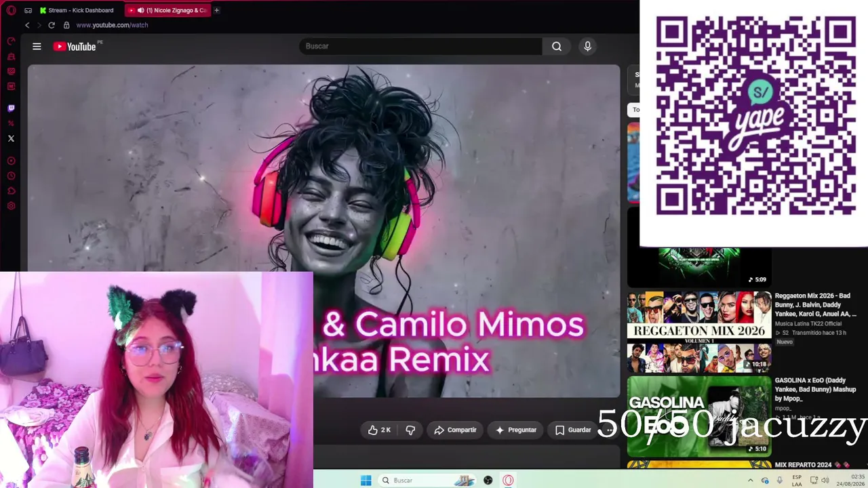
Task: Click the Camilo Mimos Remix video player
Action: tap(323, 230)
